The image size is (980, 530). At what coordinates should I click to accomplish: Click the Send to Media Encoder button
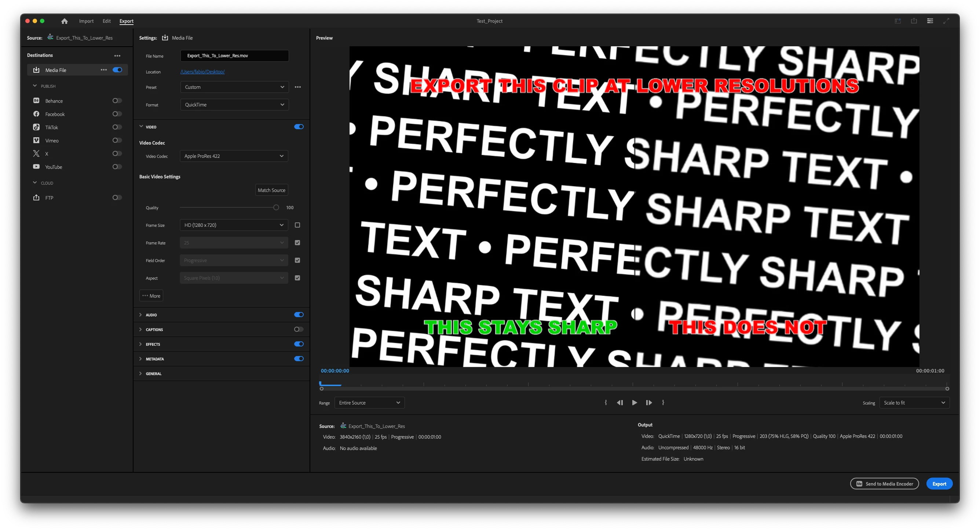pos(884,483)
